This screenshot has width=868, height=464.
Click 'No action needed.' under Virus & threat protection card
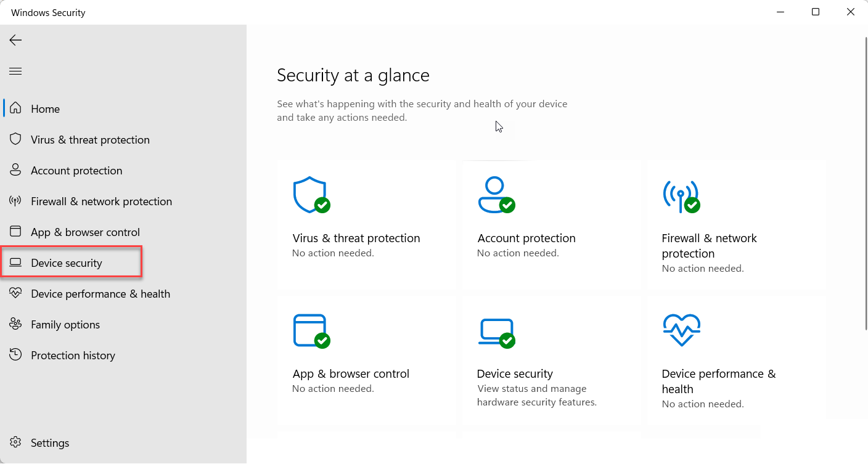click(x=333, y=253)
